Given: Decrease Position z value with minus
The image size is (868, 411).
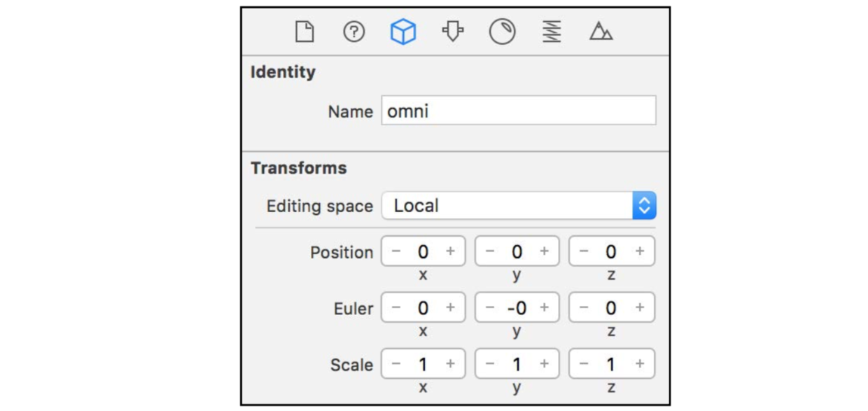Looking at the screenshot, I should (584, 251).
